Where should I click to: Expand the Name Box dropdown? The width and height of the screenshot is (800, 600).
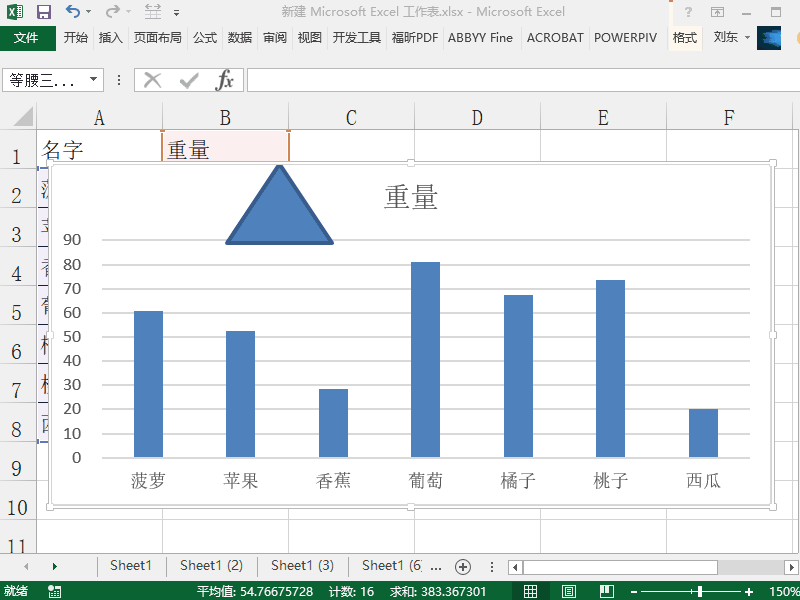coord(94,80)
